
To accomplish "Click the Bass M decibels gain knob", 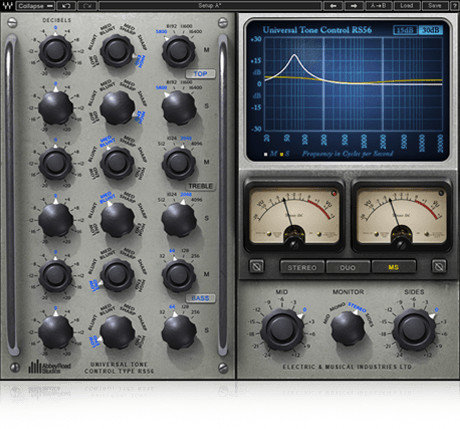I will [x=55, y=275].
